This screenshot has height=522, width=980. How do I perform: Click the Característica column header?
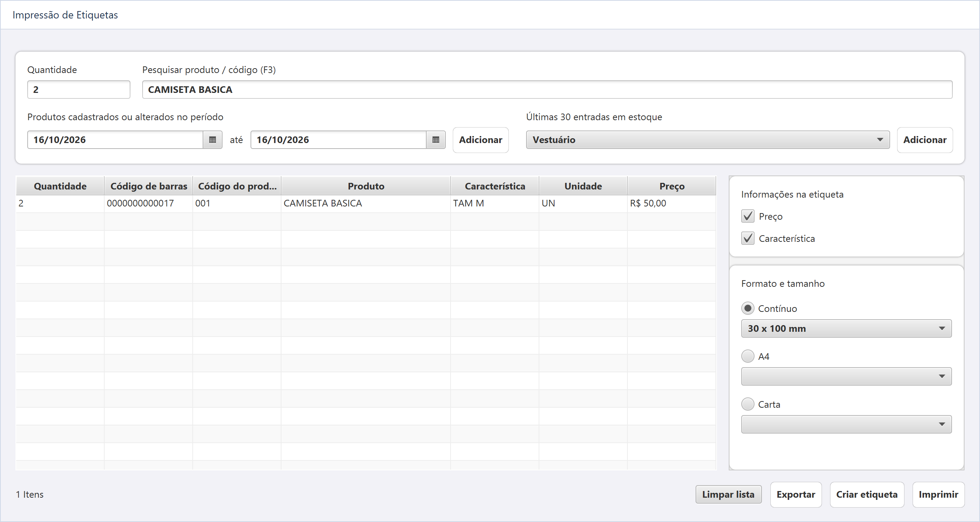pyautogui.click(x=495, y=186)
